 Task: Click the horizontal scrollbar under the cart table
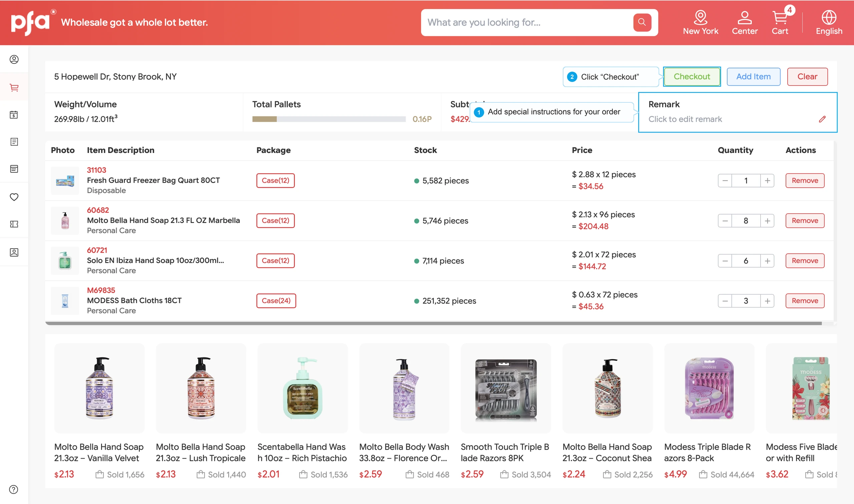coord(434,324)
